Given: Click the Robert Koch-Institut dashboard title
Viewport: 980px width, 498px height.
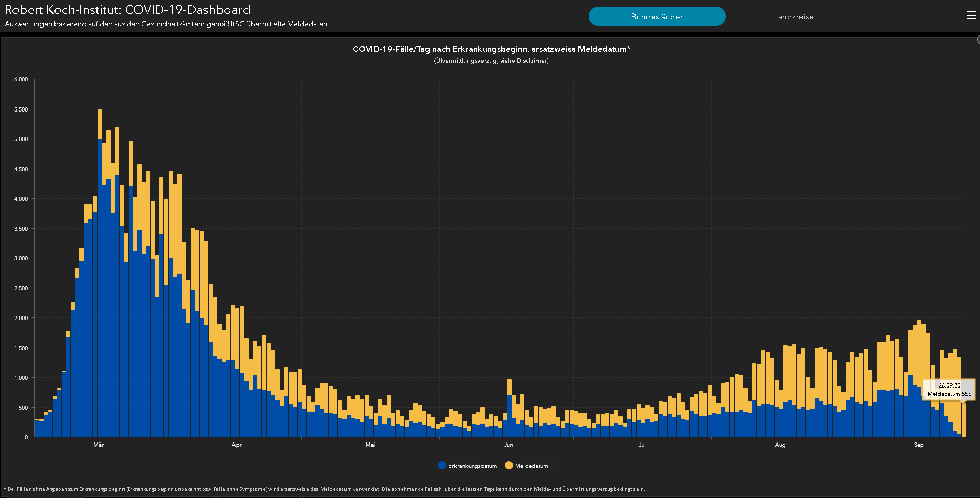Looking at the screenshot, I should click(128, 10).
